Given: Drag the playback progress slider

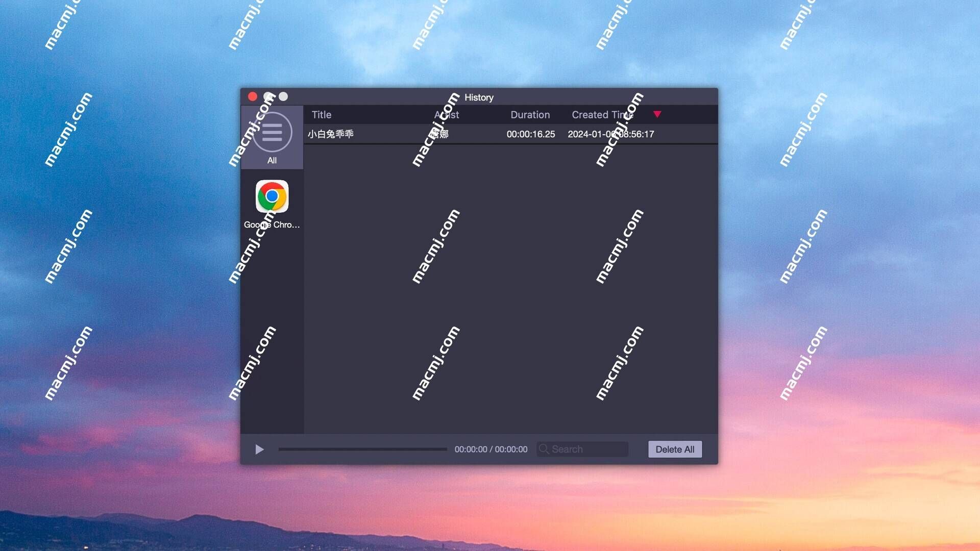Looking at the screenshot, I should click(363, 449).
